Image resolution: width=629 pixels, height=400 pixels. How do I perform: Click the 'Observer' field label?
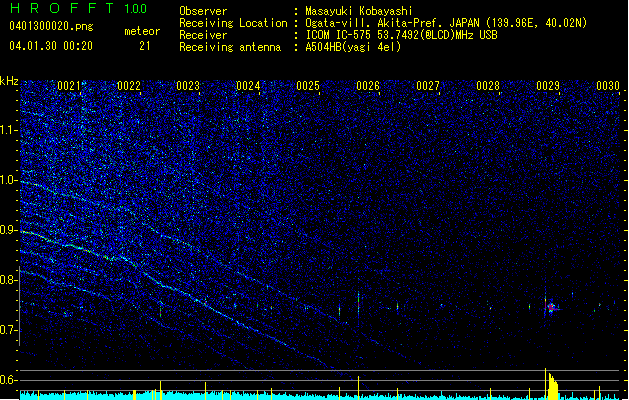tap(203, 11)
